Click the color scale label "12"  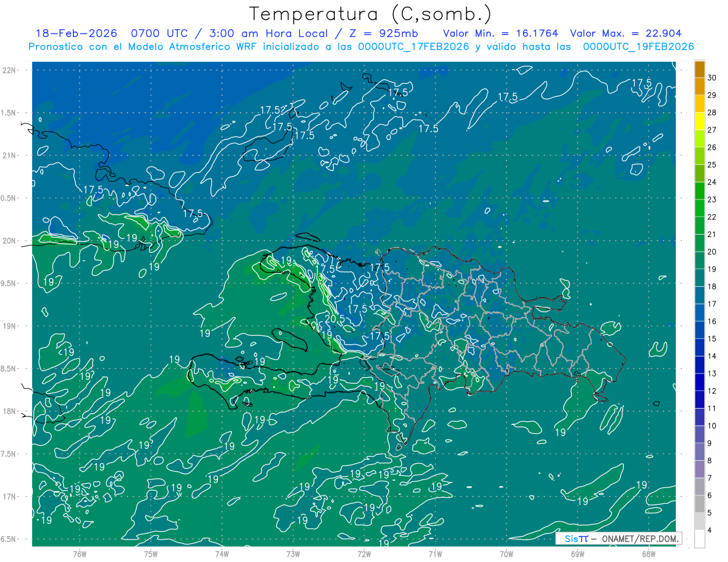(x=712, y=391)
